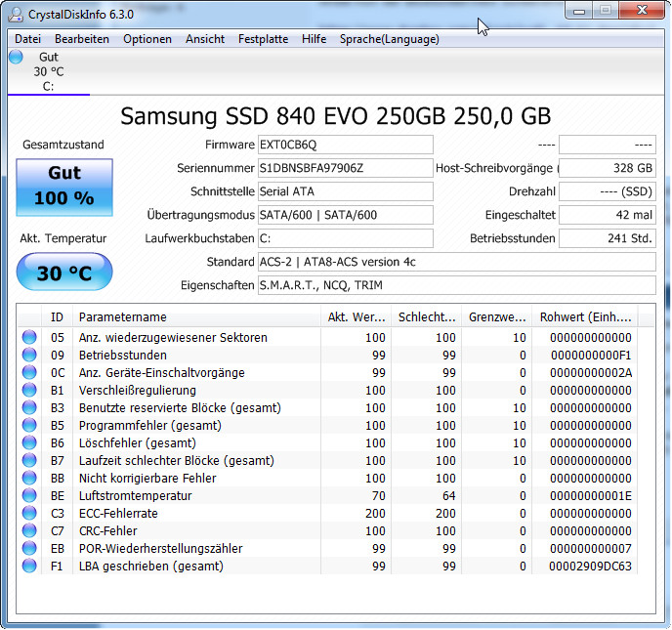Open the Bearbeiten menu
The height and width of the screenshot is (630, 672).
[x=82, y=39]
